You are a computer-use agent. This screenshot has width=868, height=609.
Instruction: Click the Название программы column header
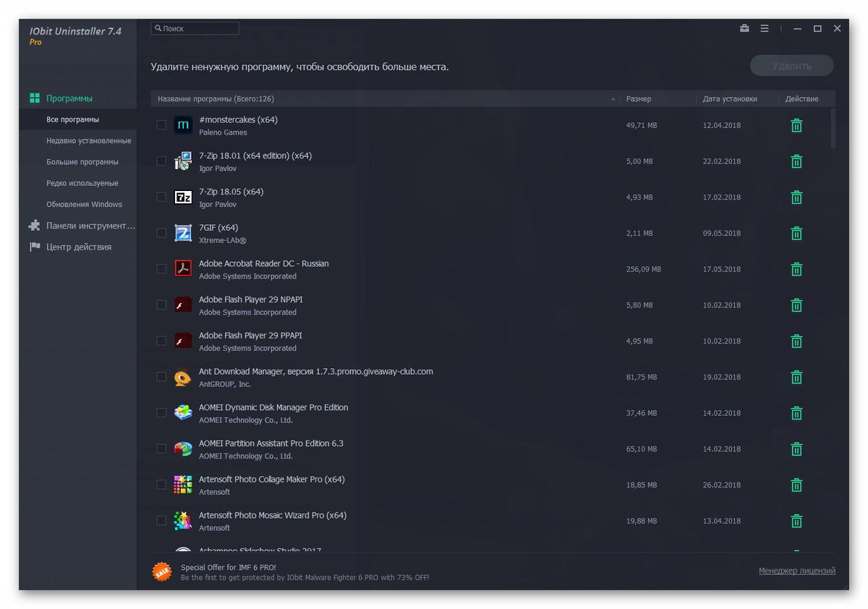pyautogui.click(x=216, y=99)
